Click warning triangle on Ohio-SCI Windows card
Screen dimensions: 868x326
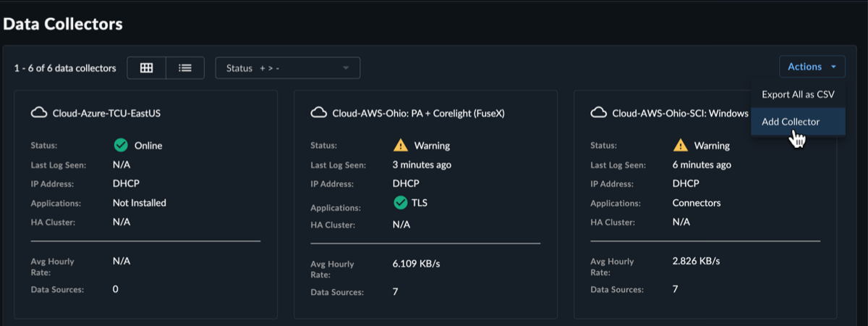point(680,145)
